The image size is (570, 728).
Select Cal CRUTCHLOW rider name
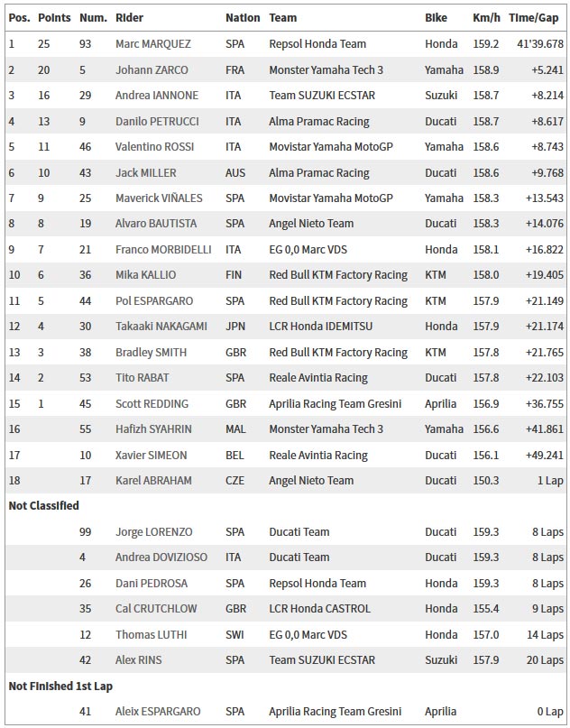pyautogui.click(x=156, y=608)
